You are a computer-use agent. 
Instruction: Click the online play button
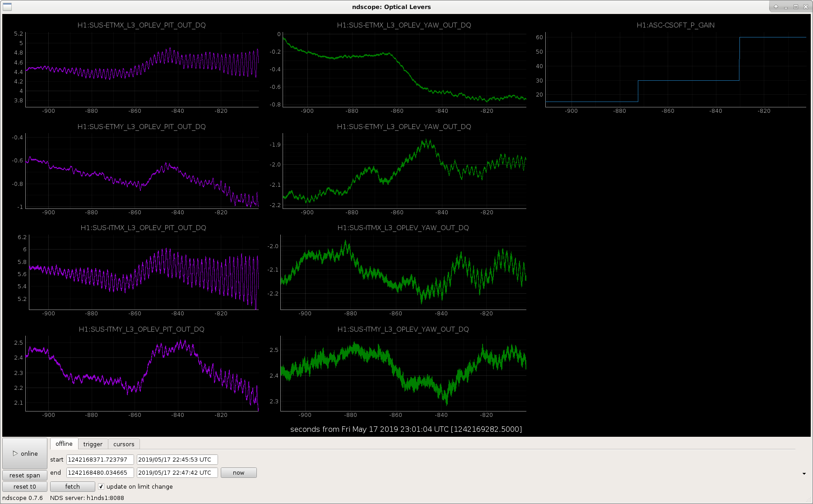[25, 453]
